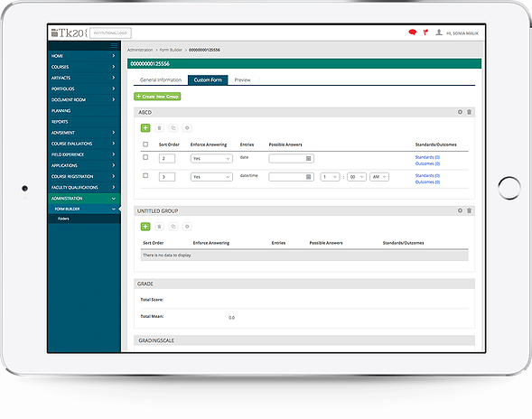Viewport: 532px width, 419px height.
Task: Delete the ABCD group with the header trash icon
Action: pyautogui.click(x=470, y=112)
